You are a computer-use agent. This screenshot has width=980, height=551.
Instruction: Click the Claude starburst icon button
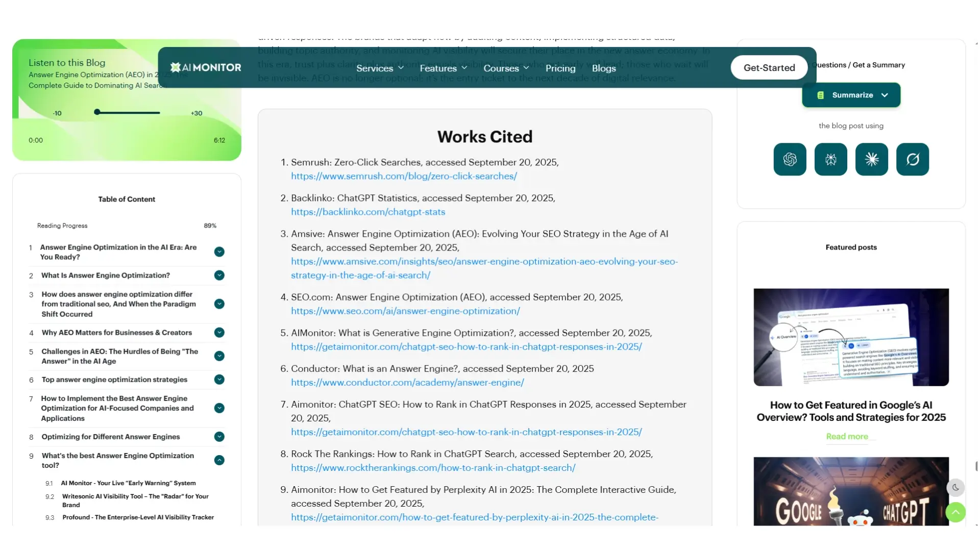click(871, 159)
